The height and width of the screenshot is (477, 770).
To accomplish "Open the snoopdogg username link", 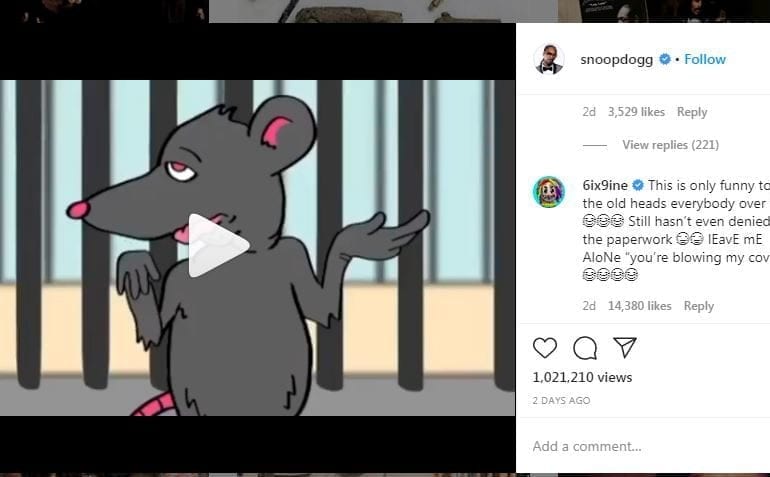I will (616, 59).
